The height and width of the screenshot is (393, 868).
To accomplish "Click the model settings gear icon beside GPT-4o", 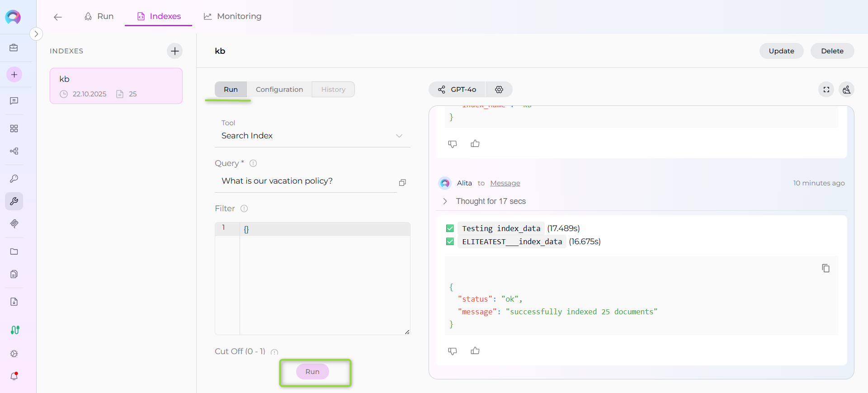I will click(x=499, y=90).
